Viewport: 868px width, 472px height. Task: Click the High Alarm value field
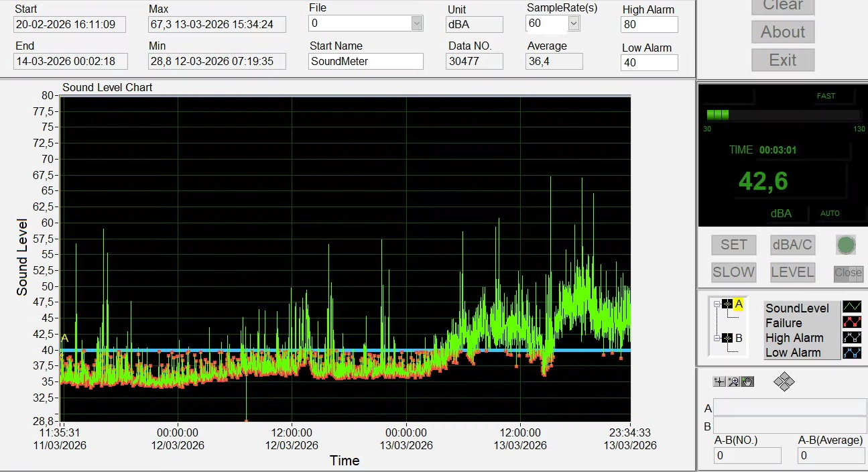(649, 25)
